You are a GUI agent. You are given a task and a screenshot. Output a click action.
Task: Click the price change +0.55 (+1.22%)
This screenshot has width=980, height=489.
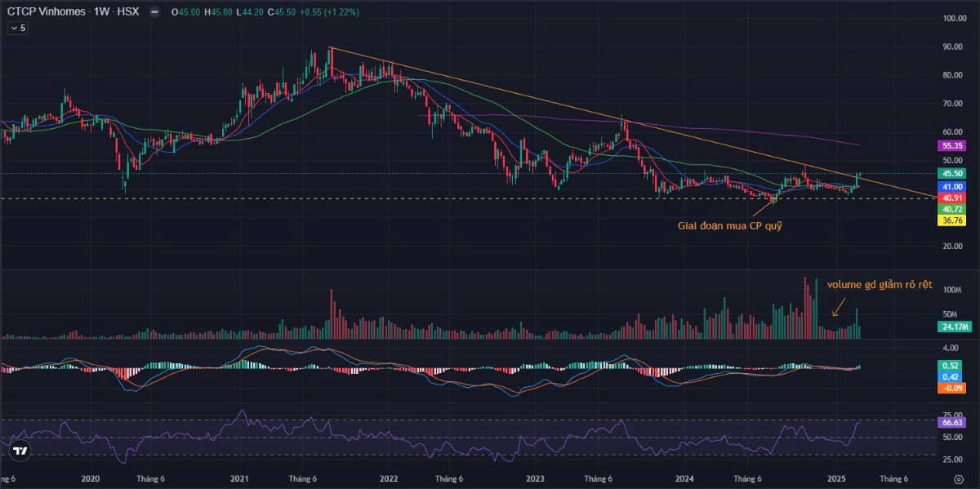[x=331, y=12]
